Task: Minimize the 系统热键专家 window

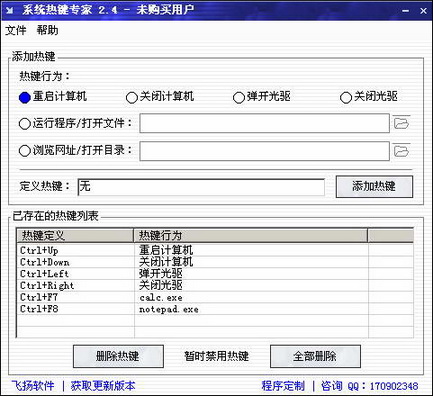Action: click(x=406, y=11)
